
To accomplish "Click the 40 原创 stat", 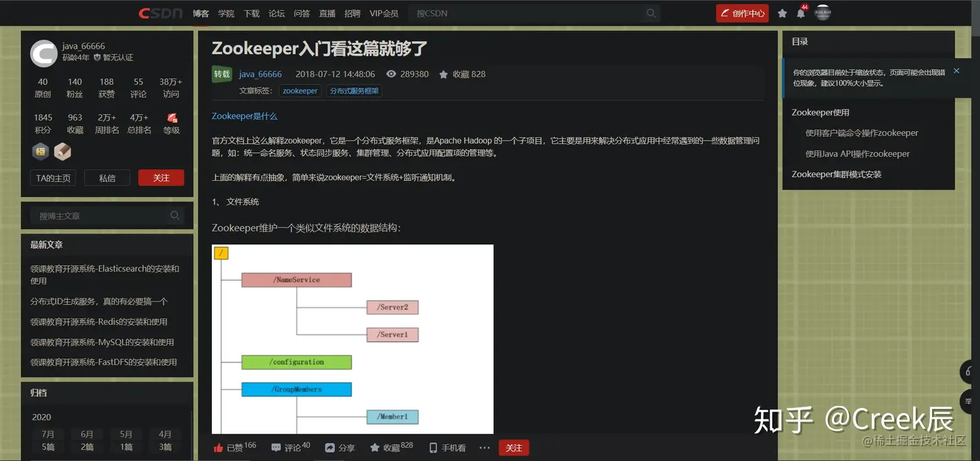I will [x=43, y=88].
